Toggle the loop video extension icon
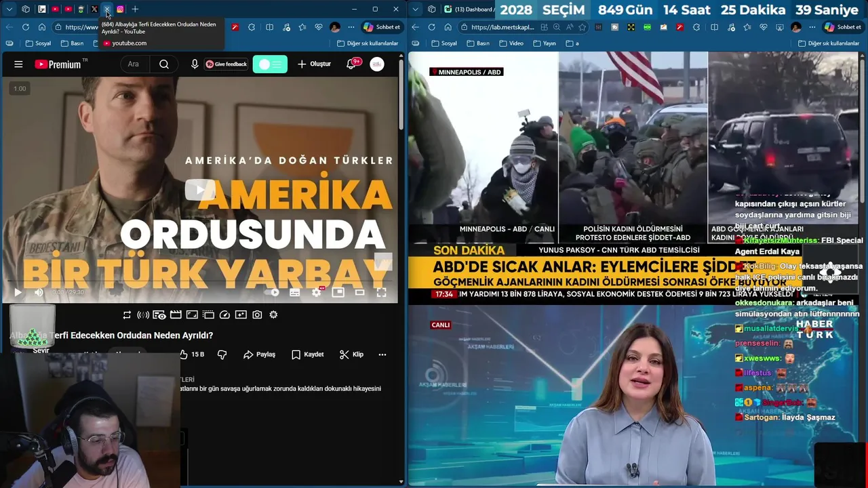Image resolution: width=868 pixels, height=488 pixels. click(x=127, y=314)
